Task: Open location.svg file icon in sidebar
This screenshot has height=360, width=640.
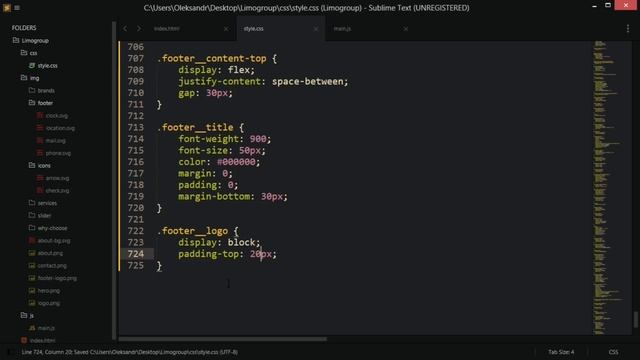Action: tap(40, 128)
